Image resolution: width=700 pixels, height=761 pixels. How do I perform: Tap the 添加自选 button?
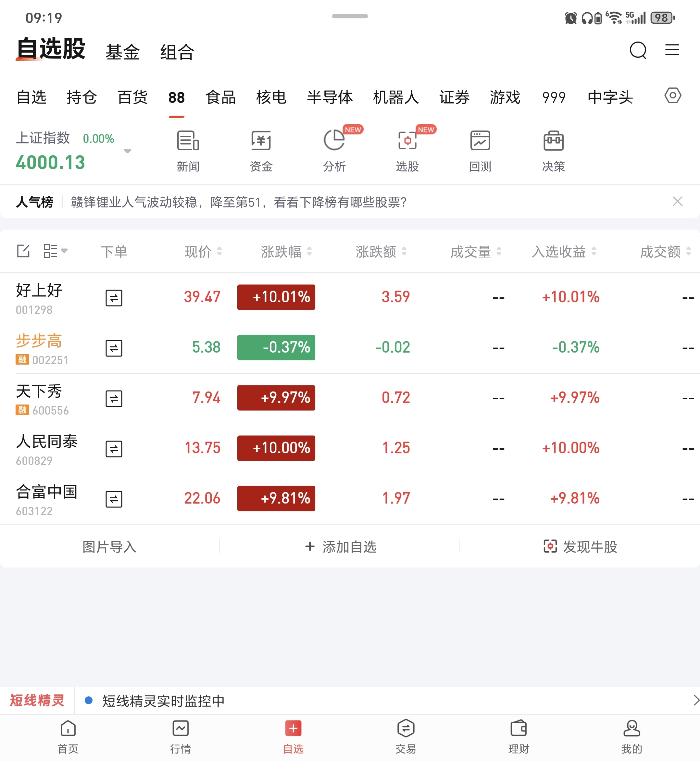(x=341, y=547)
